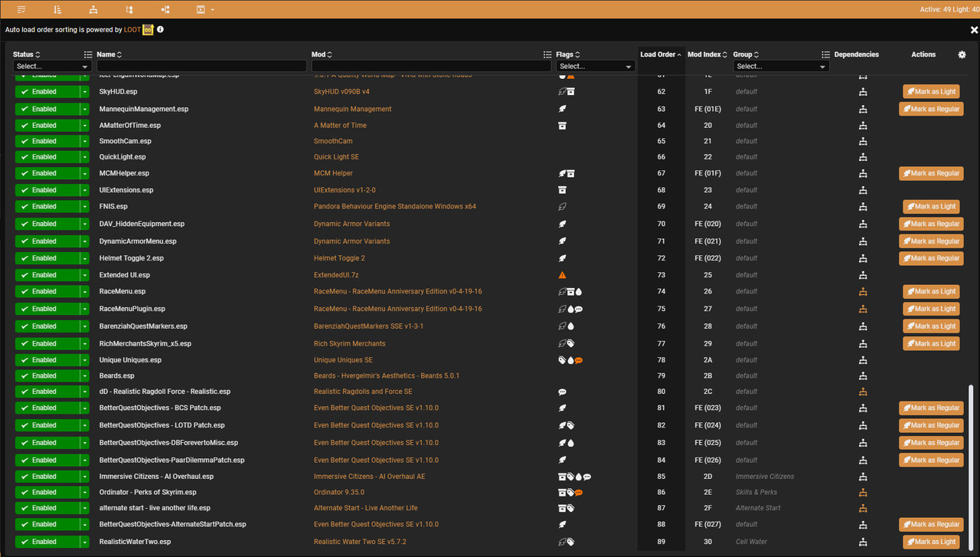The height and width of the screenshot is (557, 980).
Task: Expand status dropdown arrow for Ordinator row
Action: 85,492
